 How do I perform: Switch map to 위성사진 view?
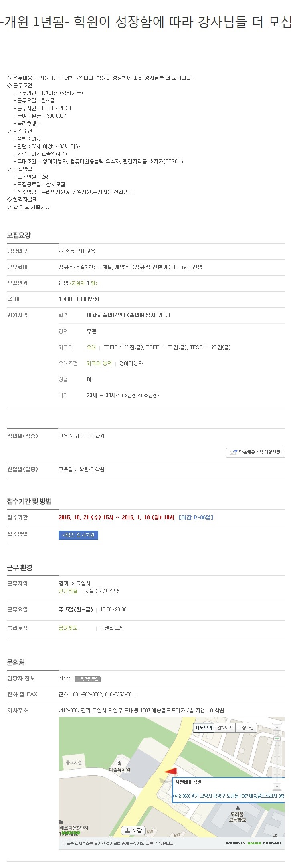coord(246,728)
